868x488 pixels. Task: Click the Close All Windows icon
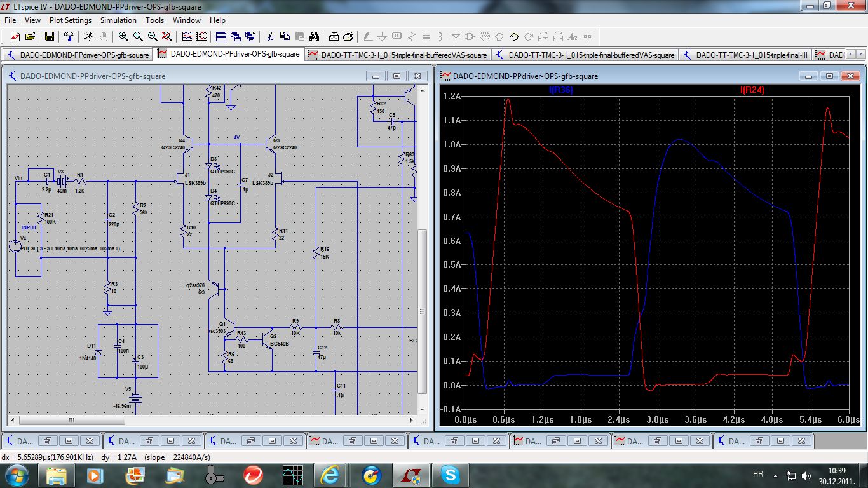point(250,37)
